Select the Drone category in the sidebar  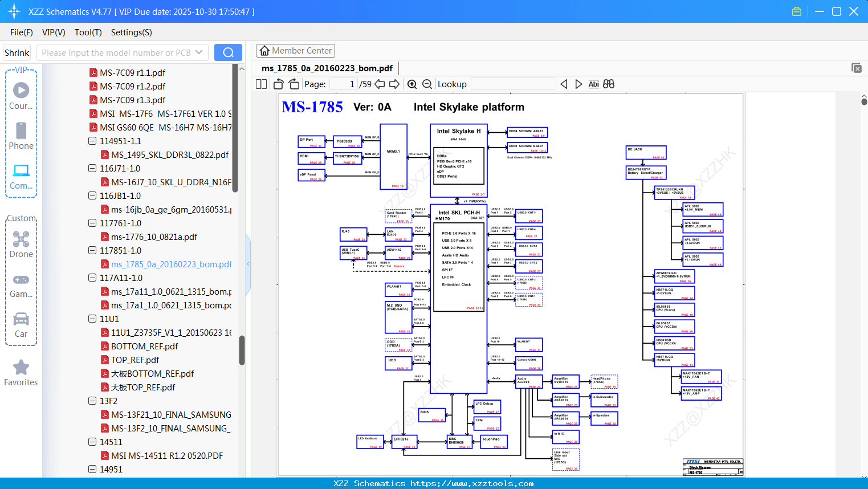21,244
